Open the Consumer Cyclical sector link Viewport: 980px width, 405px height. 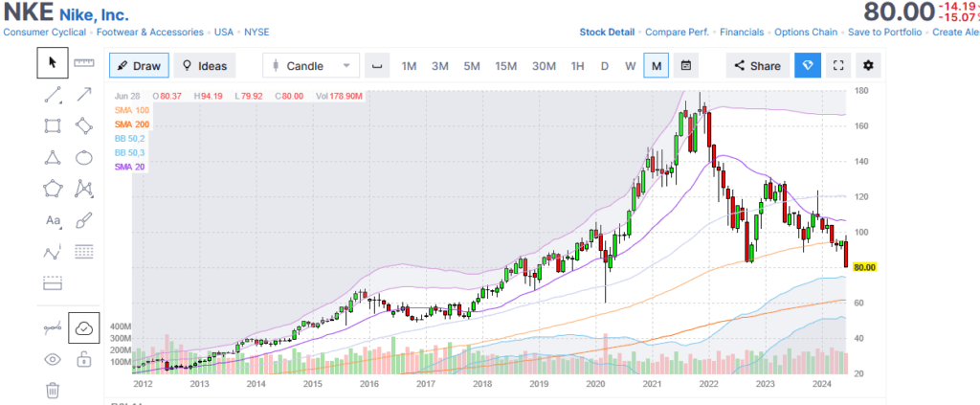[x=45, y=32]
